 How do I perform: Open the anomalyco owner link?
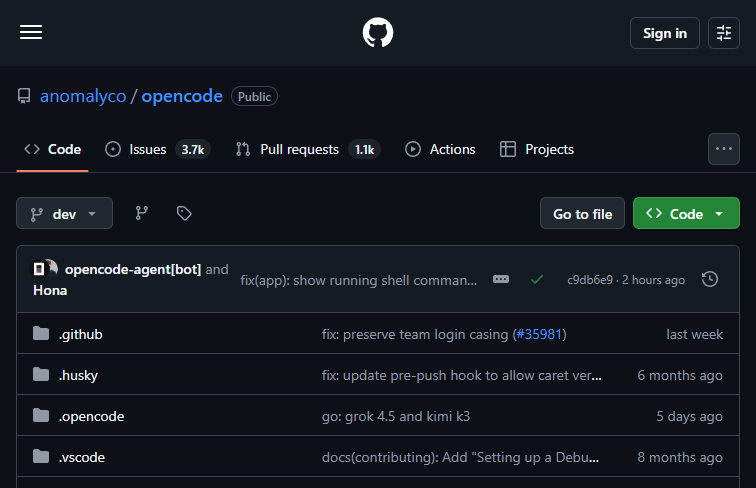(x=83, y=96)
